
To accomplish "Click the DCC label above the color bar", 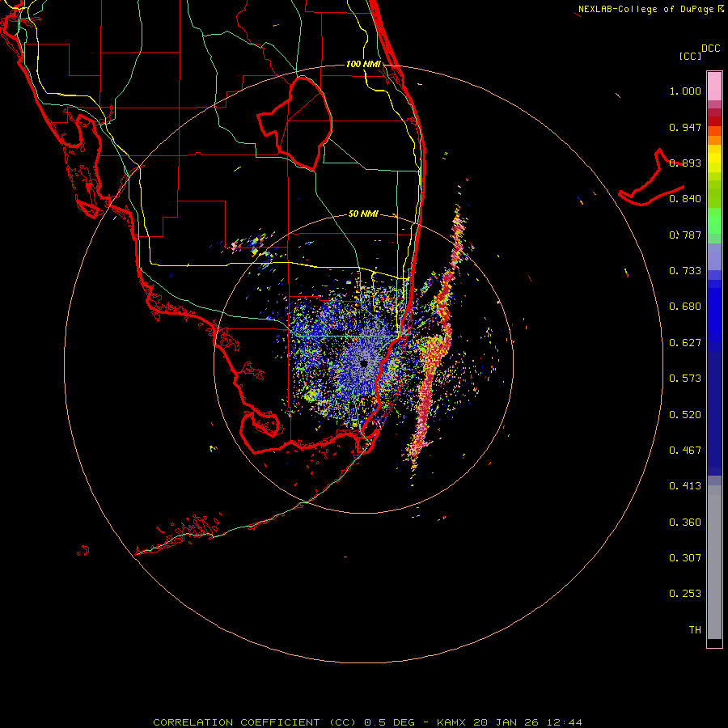I will (x=710, y=49).
